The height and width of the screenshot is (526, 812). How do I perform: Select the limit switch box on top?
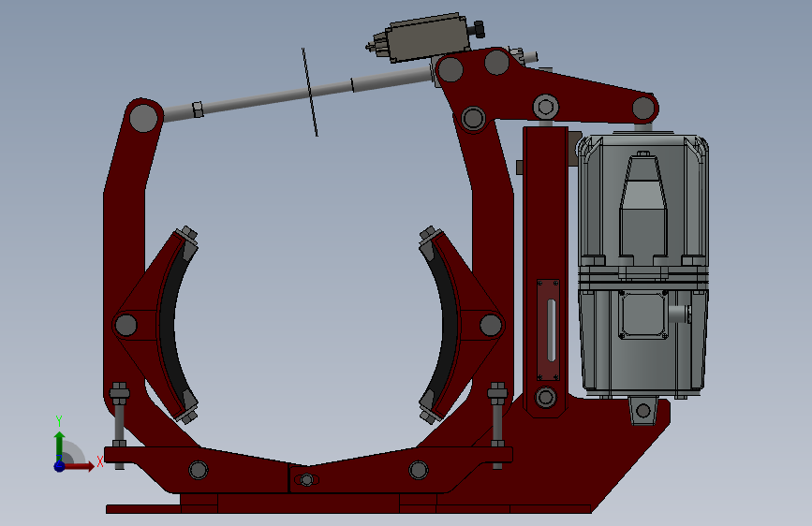point(427,37)
